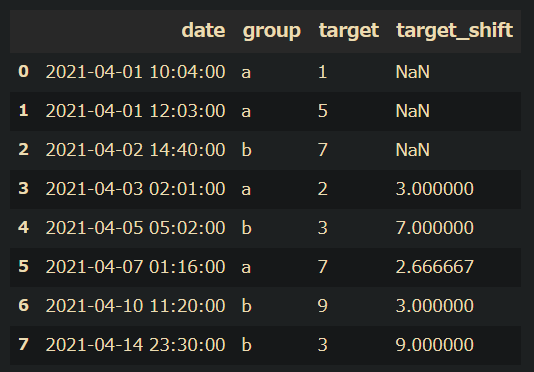Click the date column header

click(x=203, y=30)
